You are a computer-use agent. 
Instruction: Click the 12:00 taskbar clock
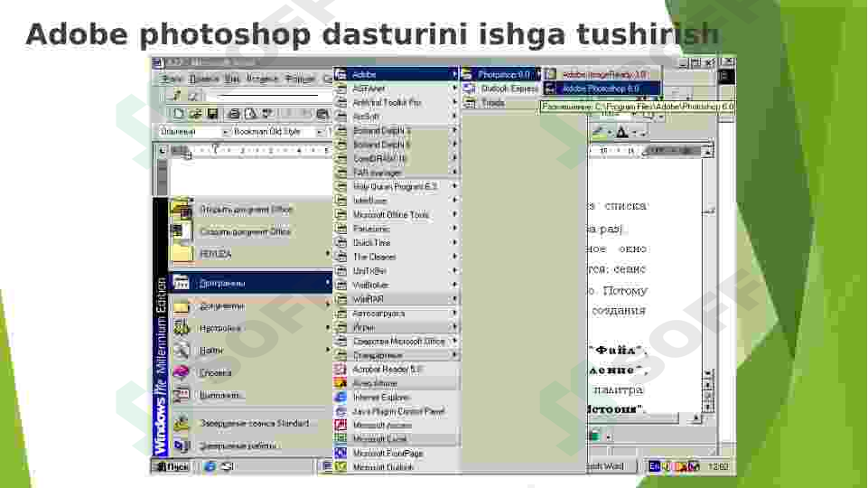click(x=718, y=467)
